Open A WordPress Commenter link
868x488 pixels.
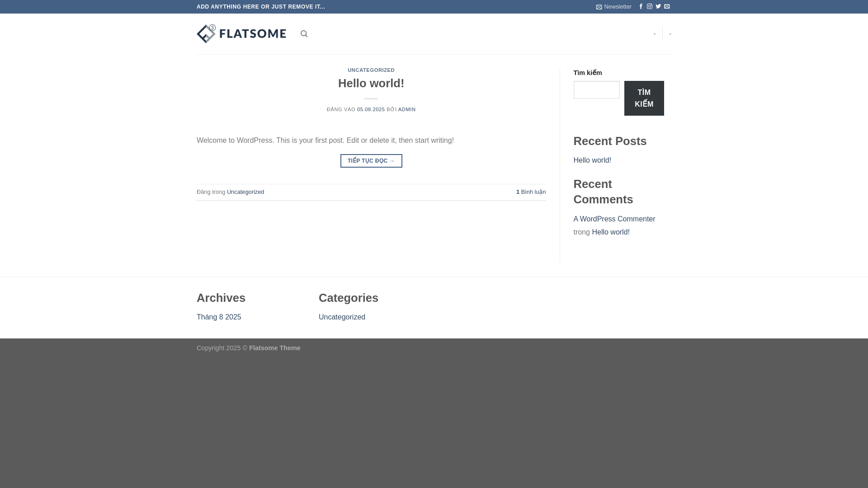click(614, 219)
